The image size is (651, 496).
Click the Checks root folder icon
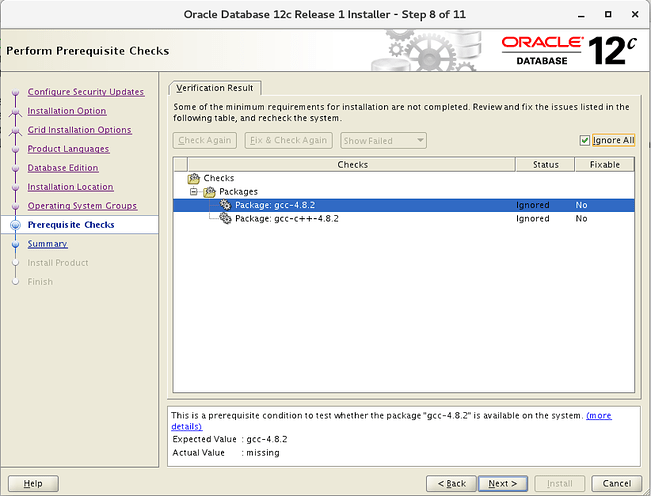[x=193, y=178]
